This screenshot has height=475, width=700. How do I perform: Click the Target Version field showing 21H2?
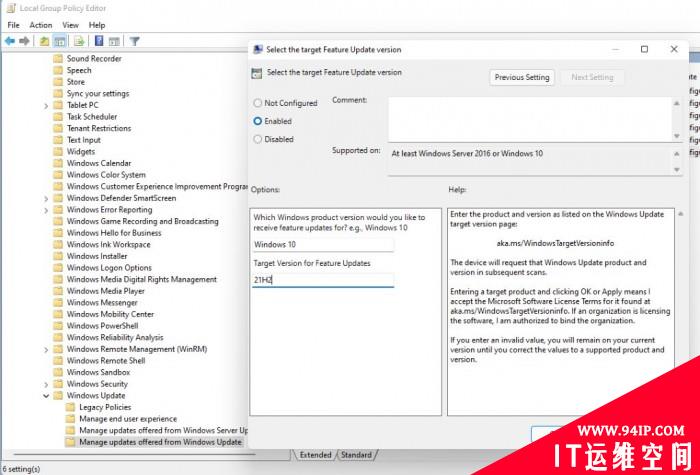click(323, 280)
